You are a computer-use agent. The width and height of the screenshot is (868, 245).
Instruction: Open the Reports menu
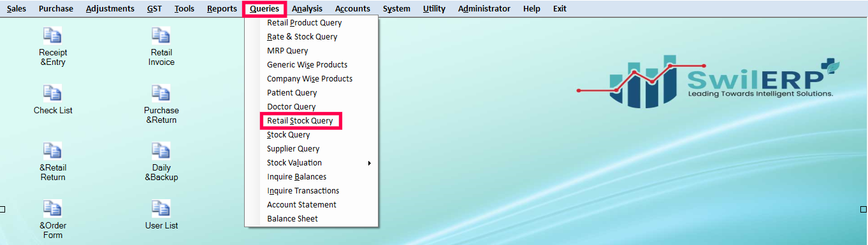[x=222, y=9]
